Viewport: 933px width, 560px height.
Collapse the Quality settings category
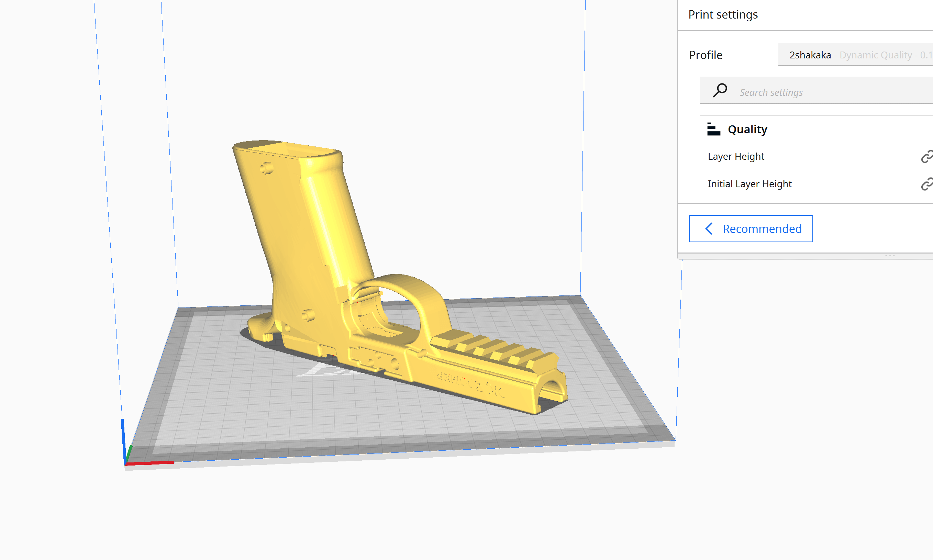click(x=747, y=130)
